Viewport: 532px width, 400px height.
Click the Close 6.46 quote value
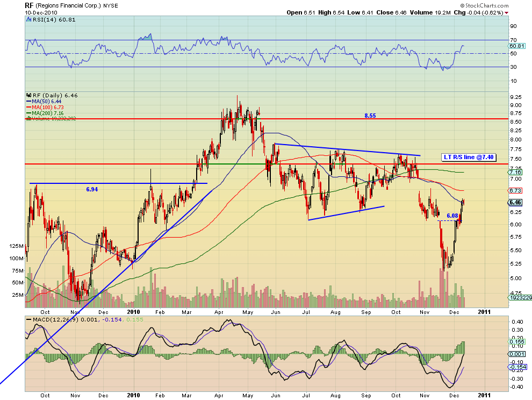pyautogui.click(x=392, y=12)
